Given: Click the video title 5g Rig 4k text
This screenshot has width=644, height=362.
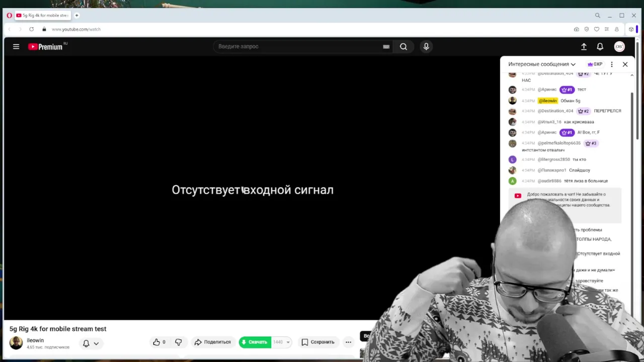Looking at the screenshot, I should click(58, 329).
